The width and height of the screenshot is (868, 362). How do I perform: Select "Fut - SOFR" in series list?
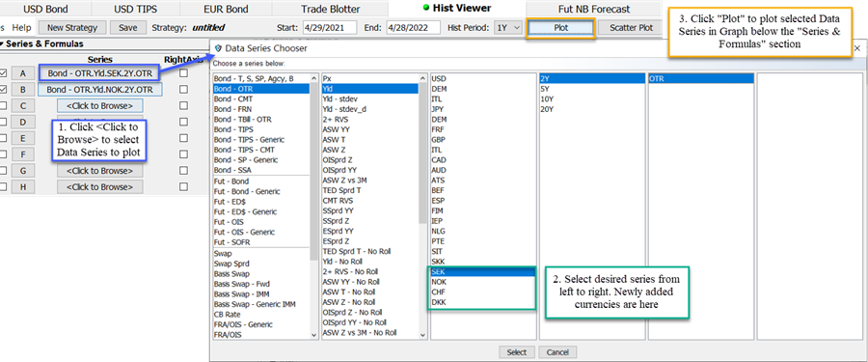pos(261,241)
